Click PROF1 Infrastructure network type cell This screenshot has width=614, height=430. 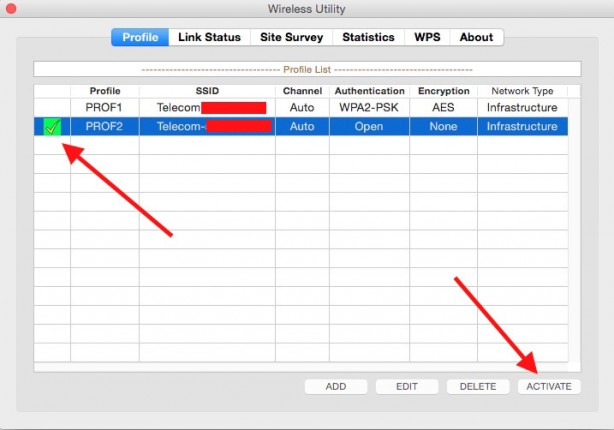click(x=522, y=107)
